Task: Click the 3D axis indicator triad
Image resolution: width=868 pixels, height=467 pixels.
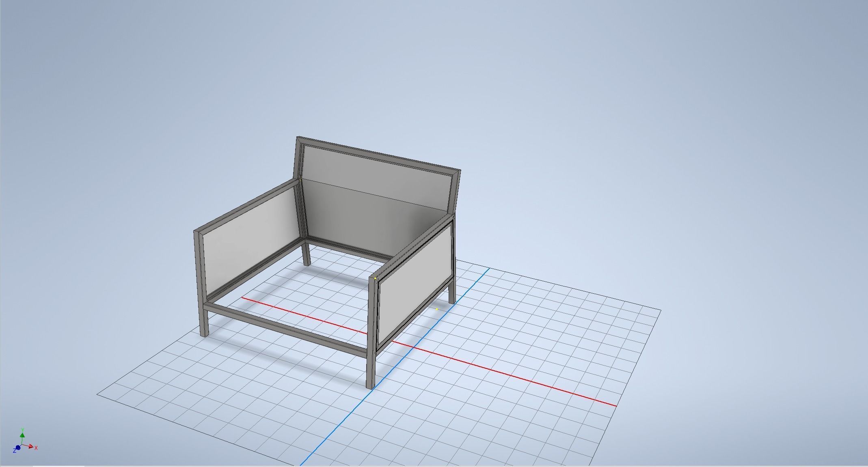Action: (25, 441)
